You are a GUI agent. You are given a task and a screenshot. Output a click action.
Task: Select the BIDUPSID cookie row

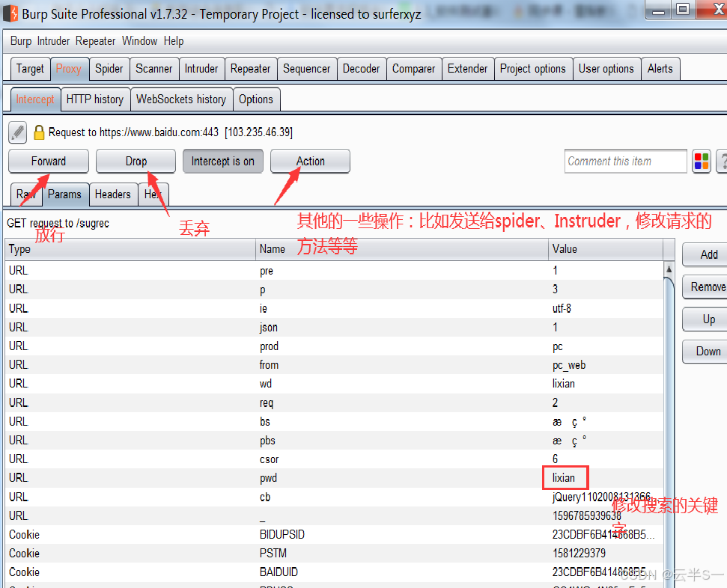[334, 534]
